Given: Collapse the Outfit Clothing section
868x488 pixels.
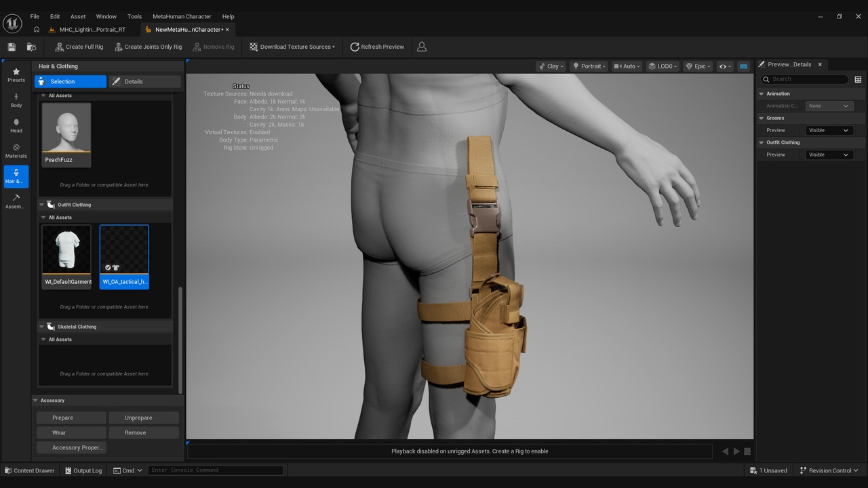Looking at the screenshot, I should click(x=41, y=205).
